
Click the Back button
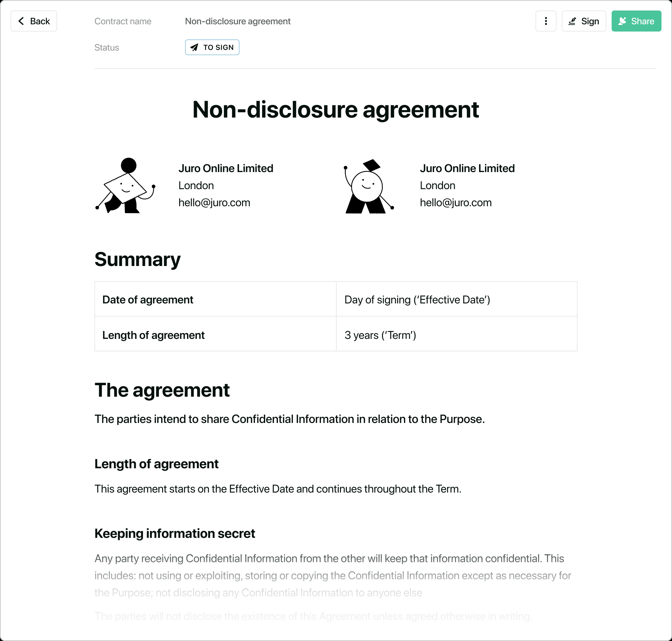pos(33,22)
